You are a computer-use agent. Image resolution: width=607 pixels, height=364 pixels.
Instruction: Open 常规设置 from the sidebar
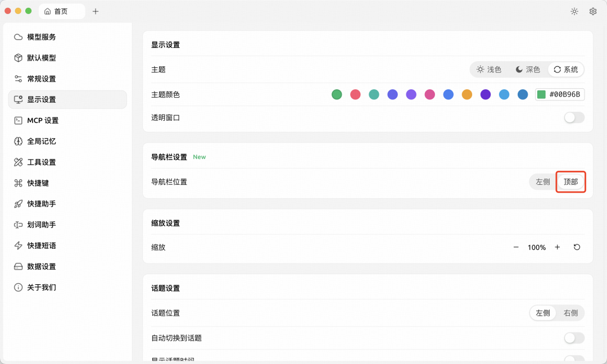tap(39, 79)
